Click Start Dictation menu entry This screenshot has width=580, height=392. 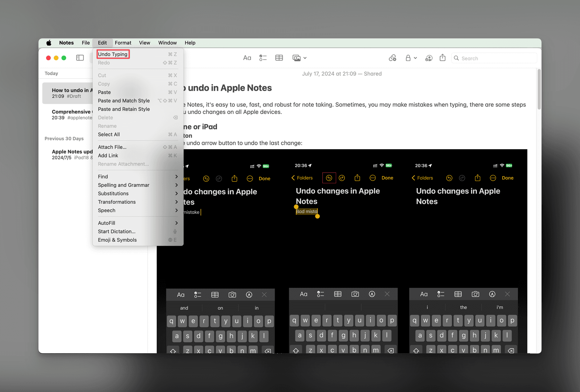tap(117, 232)
